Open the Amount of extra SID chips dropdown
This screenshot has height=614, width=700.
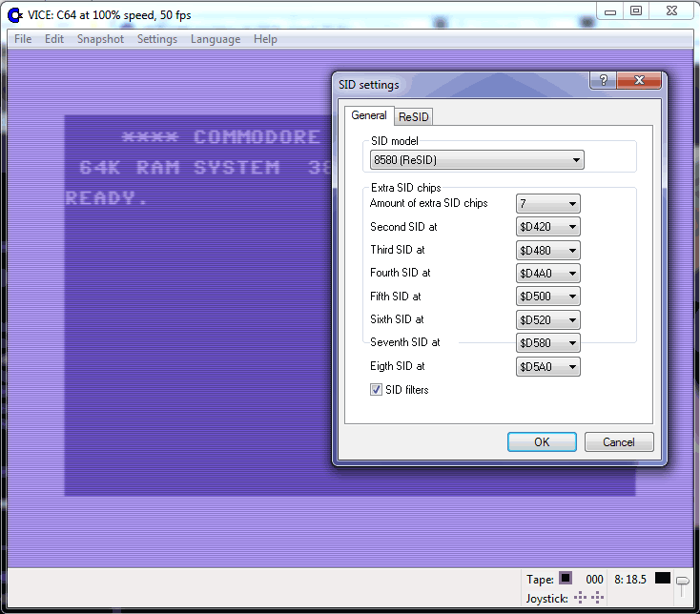[x=547, y=204]
